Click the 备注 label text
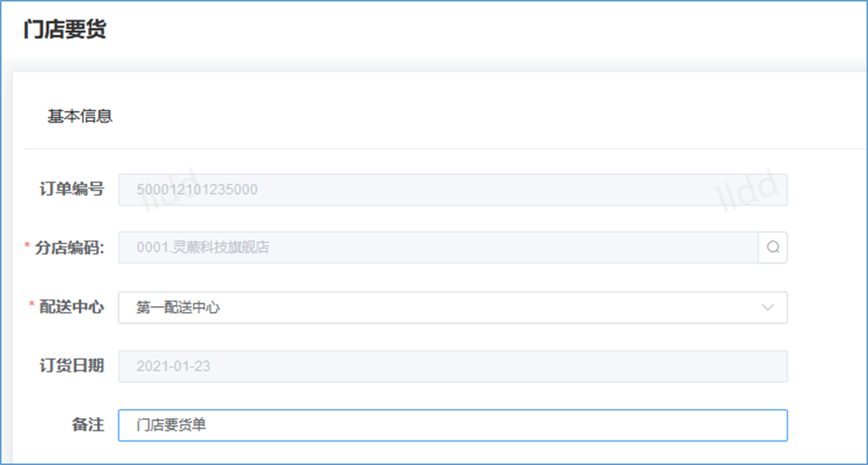Screen dimensions: 868x465 click(x=89, y=425)
